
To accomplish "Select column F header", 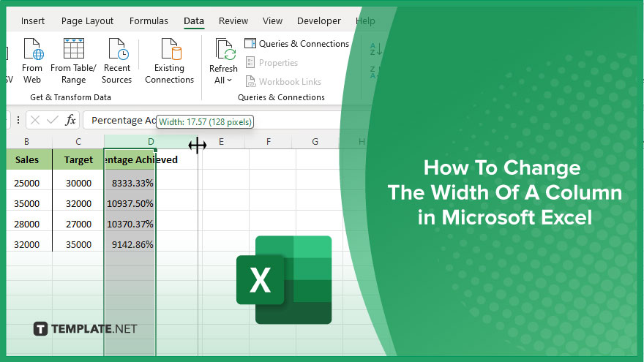I will [268, 142].
